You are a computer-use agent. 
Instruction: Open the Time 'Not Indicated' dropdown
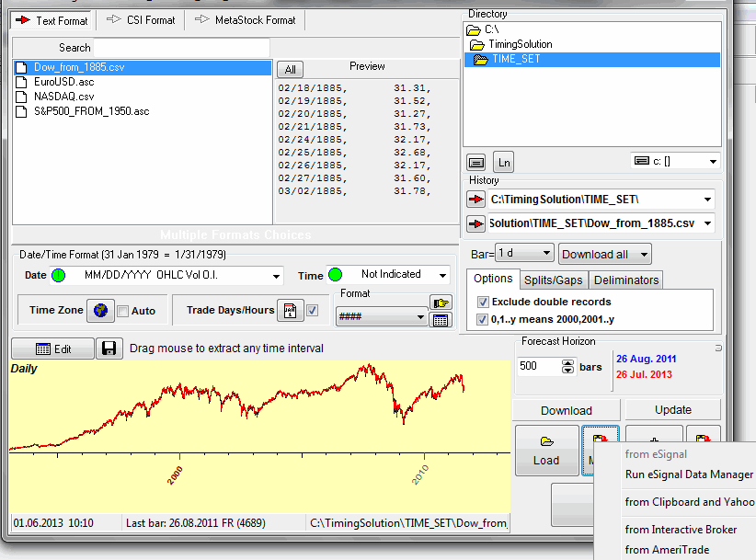442,275
